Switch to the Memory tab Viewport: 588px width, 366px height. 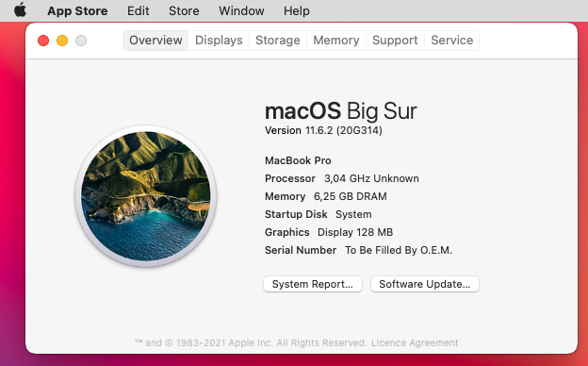336,41
